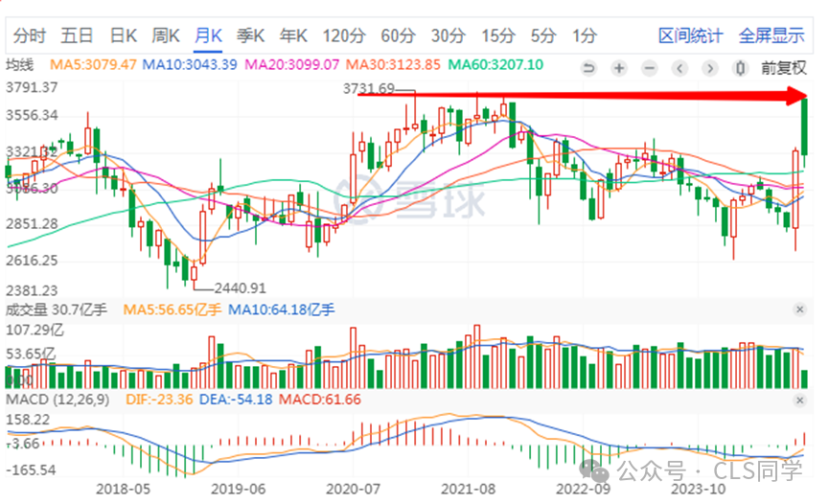Click the 区间统计 range statistics link
This screenshot has width=829, height=504.
[x=690, y=36]
